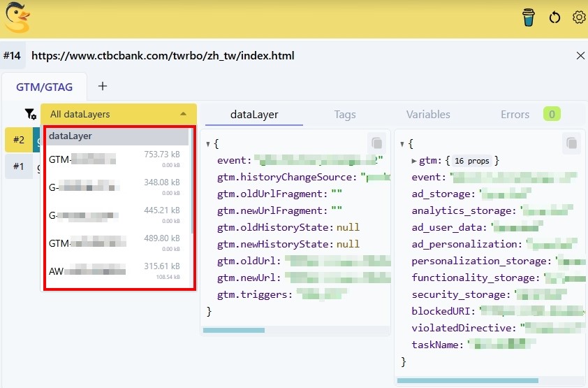Open the Errors tab

(x=515, y=115)
